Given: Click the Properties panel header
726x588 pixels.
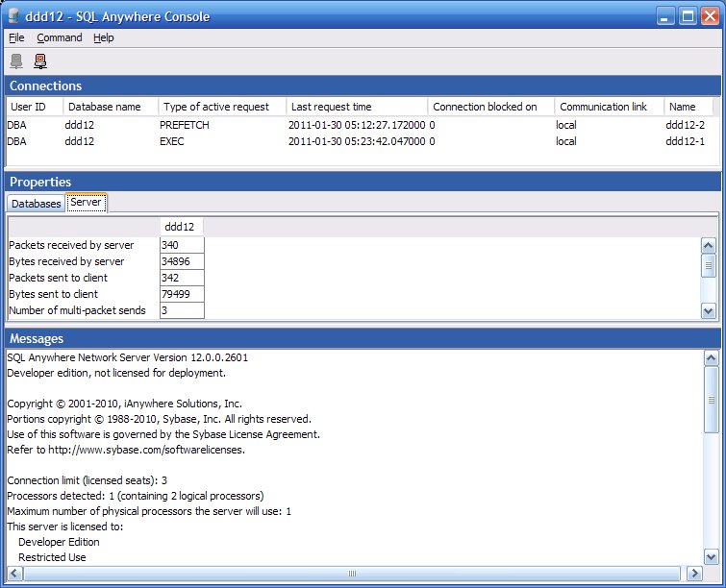Looking at the screenshot, I should click(x=363, y=182).
